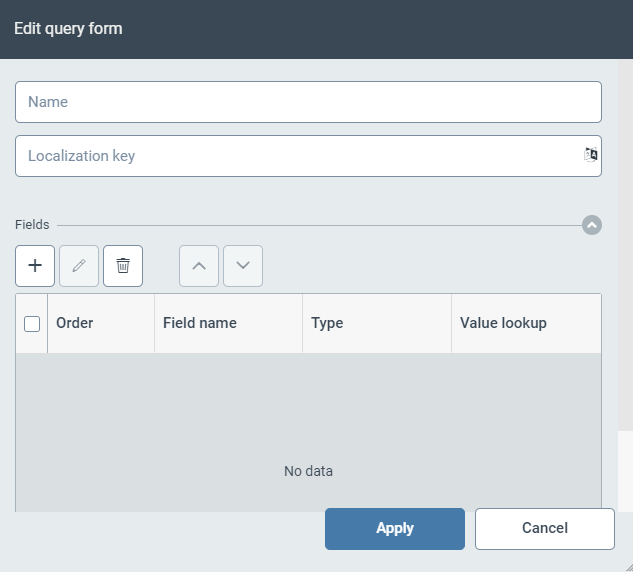
Task: Click the resize grip in the dialog corner
Action: click(627, 566)
